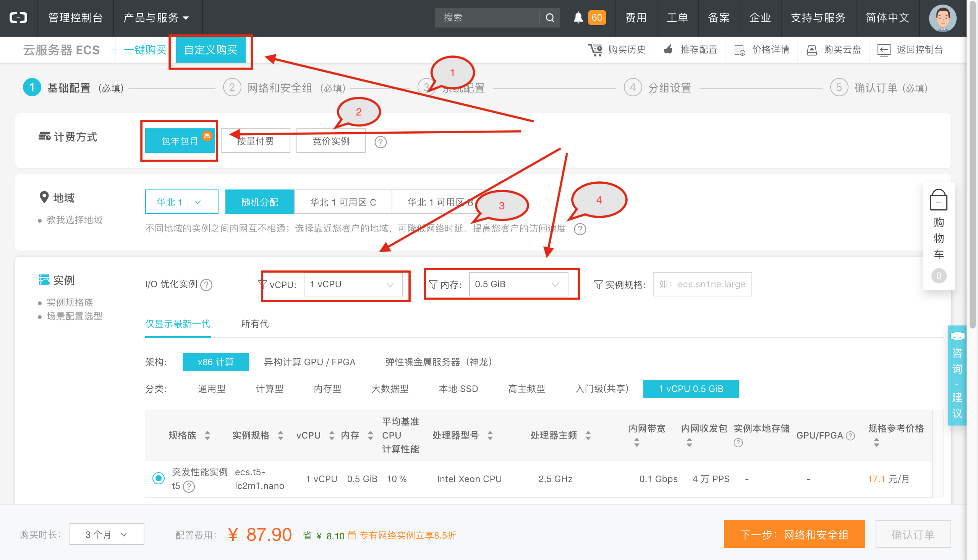The width and height of the screenshot is (978, 560).
Task: Click the 购买历史 cart icon
Action: click(595, 50)
